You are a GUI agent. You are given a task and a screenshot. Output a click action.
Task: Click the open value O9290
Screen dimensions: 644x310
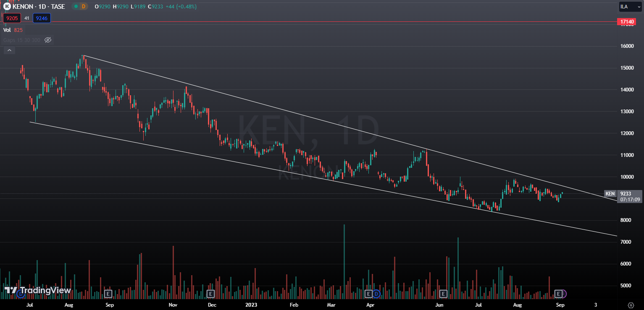tap(103, 7)
